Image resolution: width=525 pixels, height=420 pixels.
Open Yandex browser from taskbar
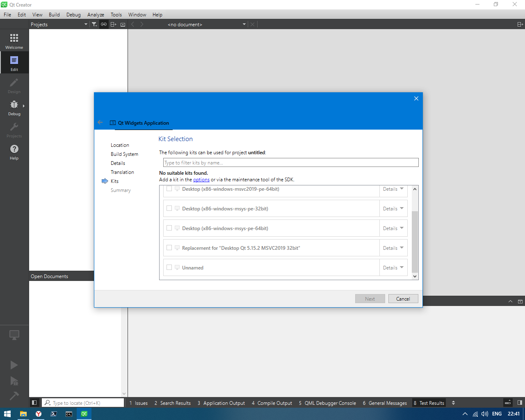39,414
